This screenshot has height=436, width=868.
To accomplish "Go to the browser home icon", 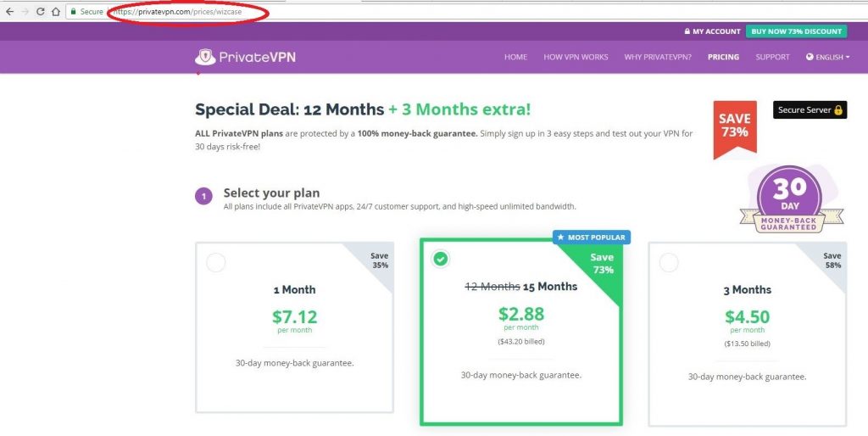I will (55, 12).
